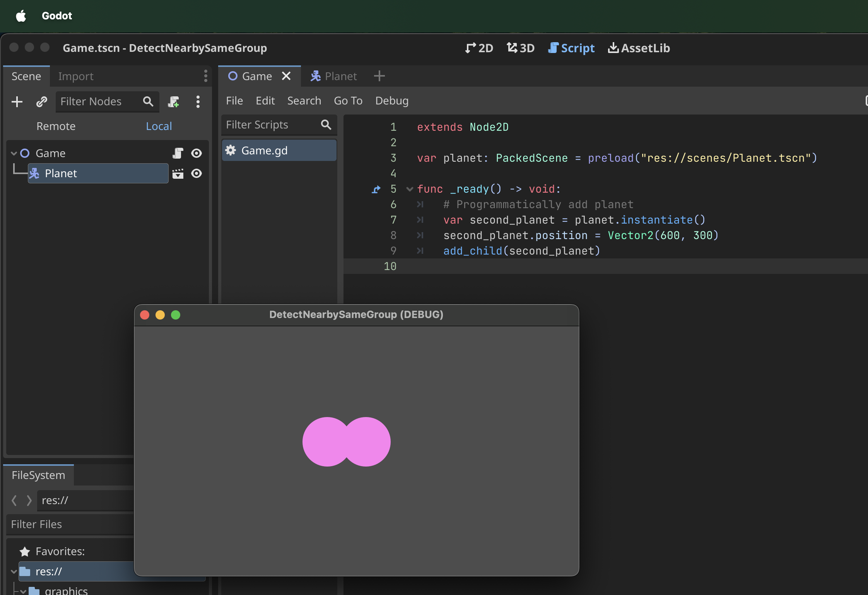
Task: Switch scene tree to Local view
Action: click(159, 126)
